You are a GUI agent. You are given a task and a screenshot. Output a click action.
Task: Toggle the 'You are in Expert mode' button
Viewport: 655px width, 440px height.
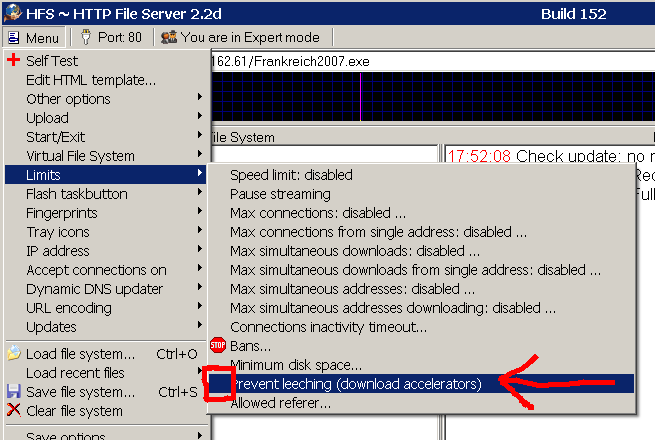242,37
